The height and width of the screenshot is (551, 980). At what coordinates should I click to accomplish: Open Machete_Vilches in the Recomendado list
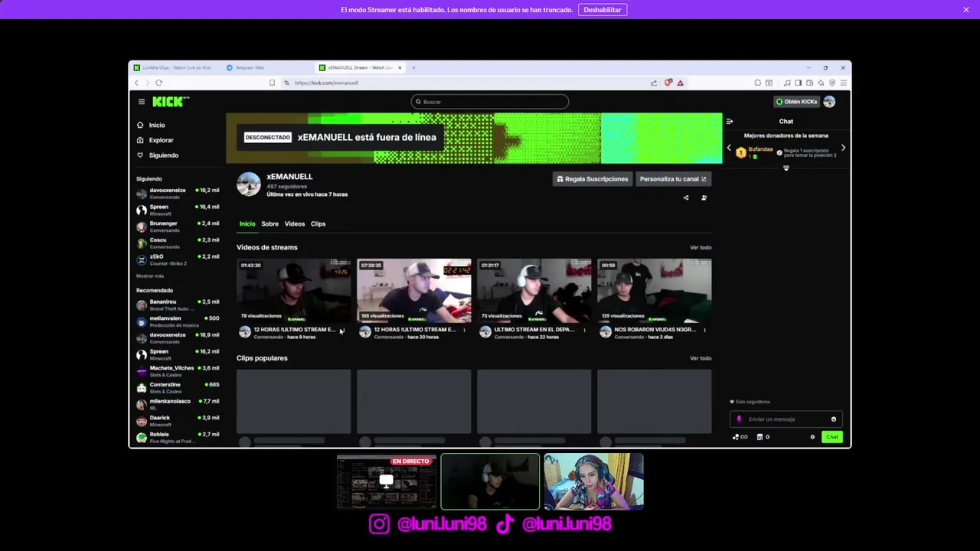click(x=178, y=371)
